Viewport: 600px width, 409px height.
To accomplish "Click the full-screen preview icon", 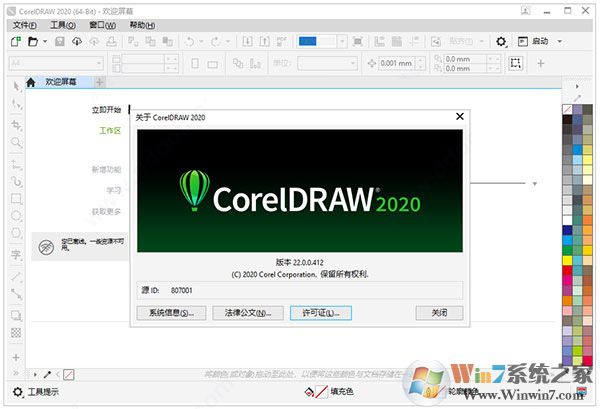I will pyautogui.click(x=357, y=41).
